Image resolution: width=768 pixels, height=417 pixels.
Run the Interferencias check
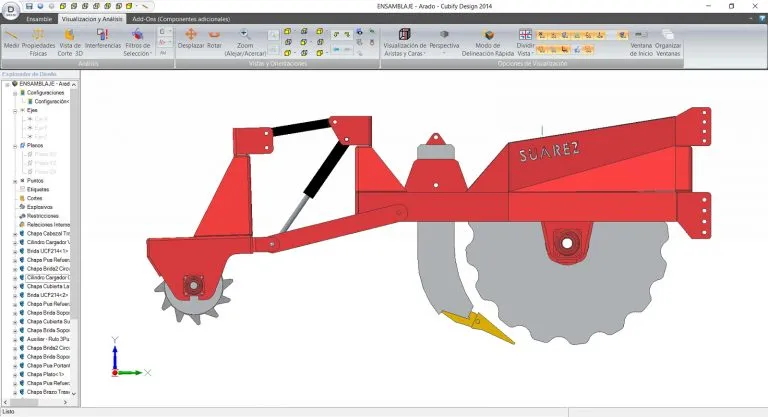[103, 38]
